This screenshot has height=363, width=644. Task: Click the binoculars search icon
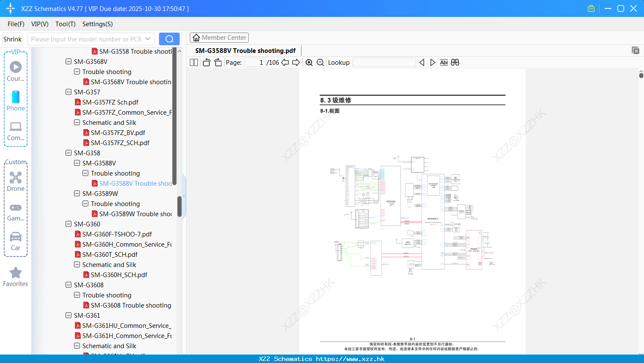(455, 62)
